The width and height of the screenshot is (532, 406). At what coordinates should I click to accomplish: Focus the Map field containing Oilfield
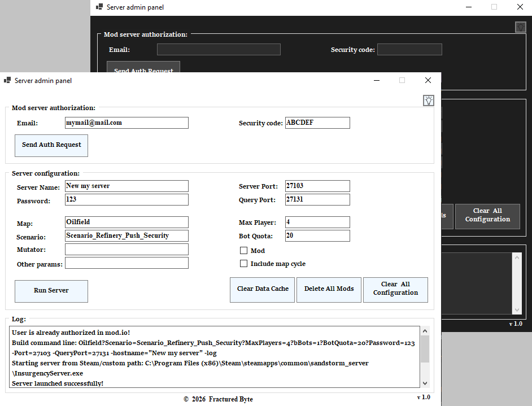[127, 222]
